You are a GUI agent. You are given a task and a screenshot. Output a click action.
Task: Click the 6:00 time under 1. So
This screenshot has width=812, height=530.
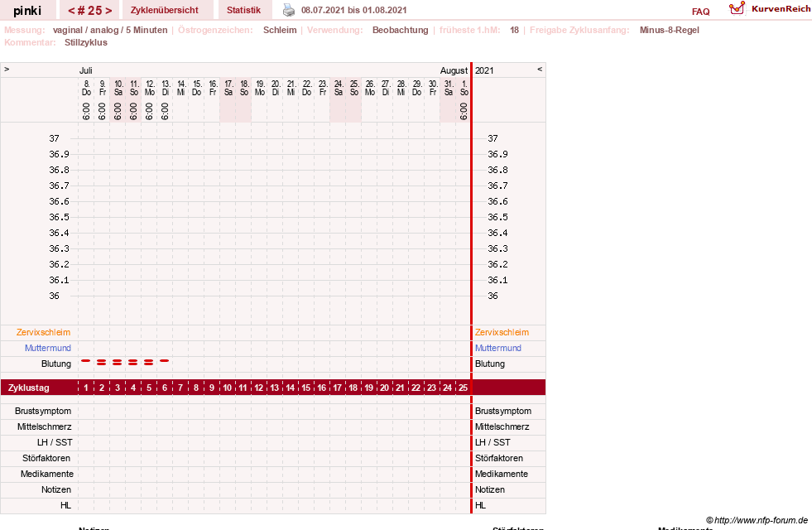(464, 112)
